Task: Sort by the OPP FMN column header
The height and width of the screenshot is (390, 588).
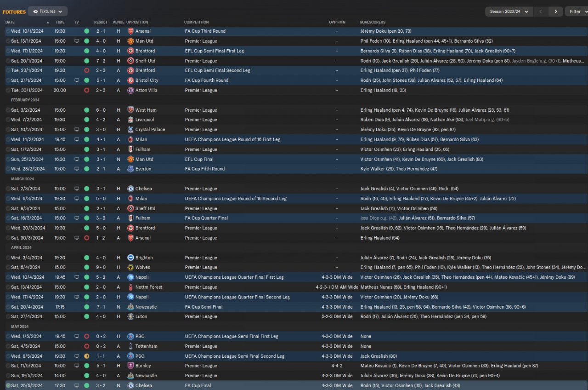Action: (337, 22)
